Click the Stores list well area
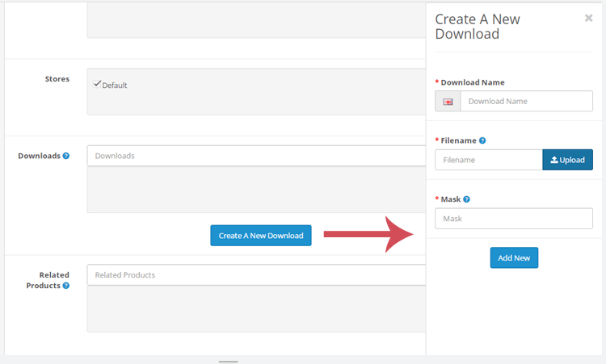 256,91
